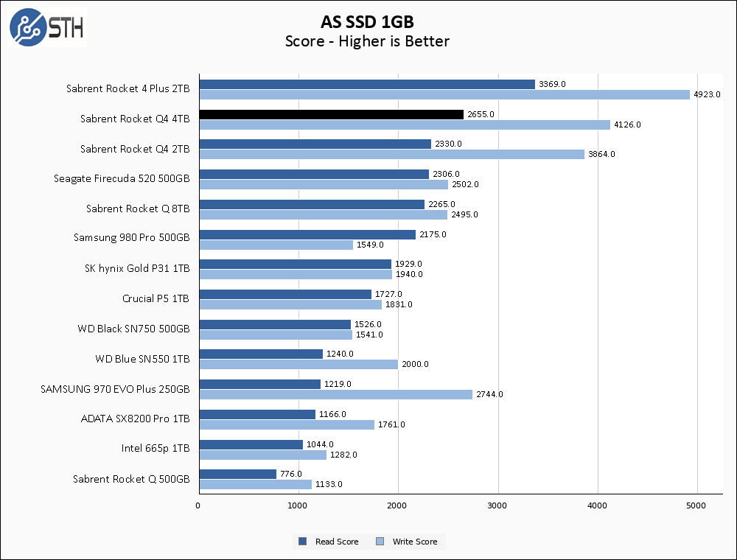
Task: Click the 1133.0 write score value
Action: click(329, 484)
